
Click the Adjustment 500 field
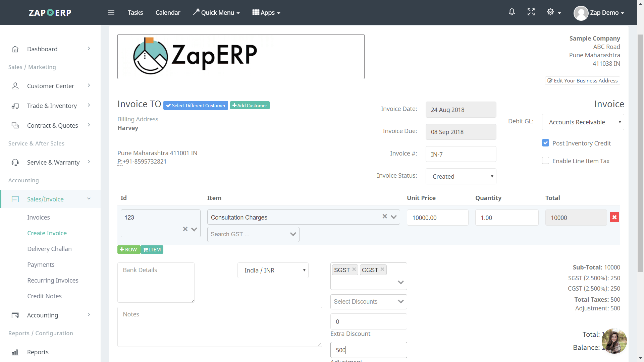point(369,350)
